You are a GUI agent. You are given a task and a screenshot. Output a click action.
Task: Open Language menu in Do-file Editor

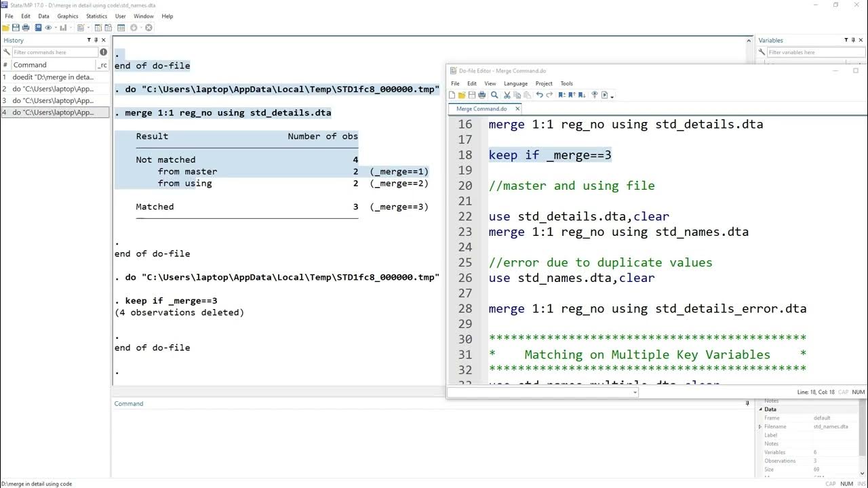515,83
